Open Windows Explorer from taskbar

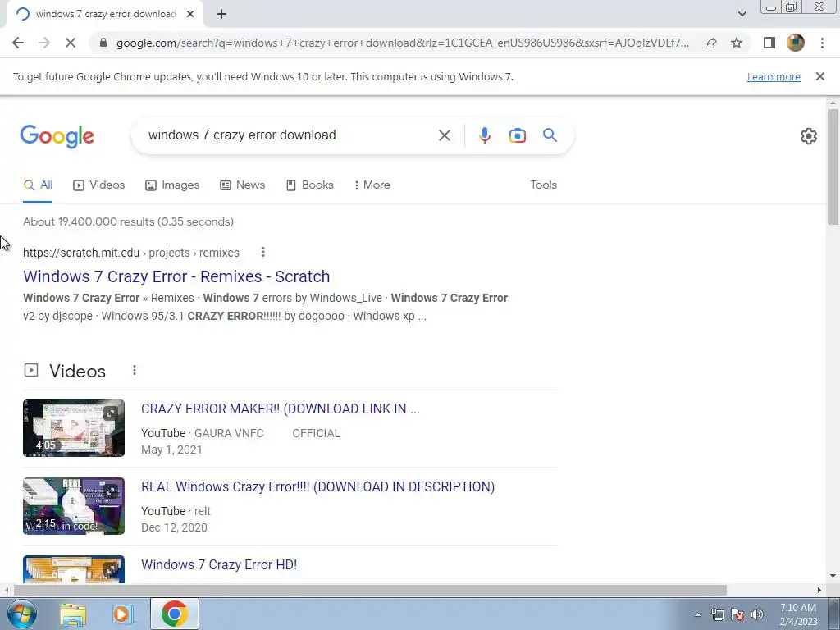73,614
